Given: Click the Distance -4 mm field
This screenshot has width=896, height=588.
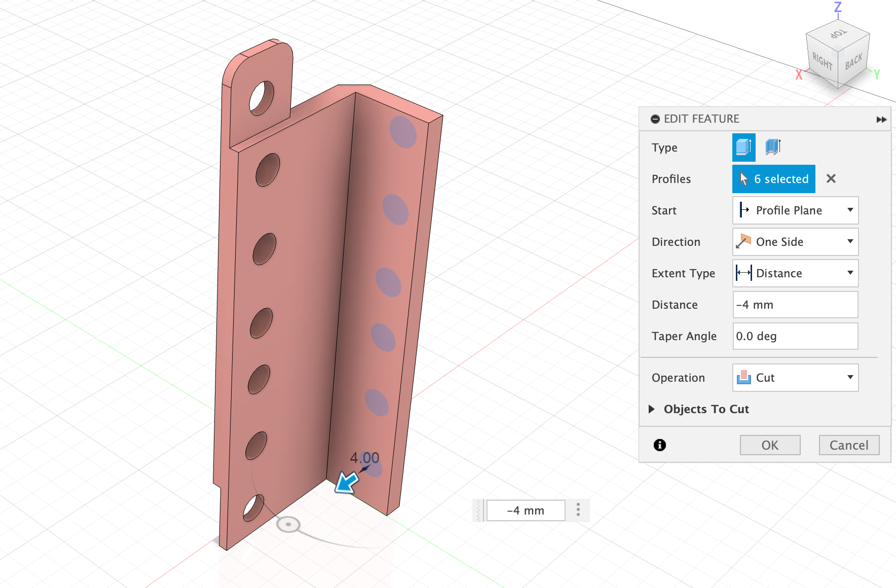Looking at the screenshot, I should tap(795, 305).
